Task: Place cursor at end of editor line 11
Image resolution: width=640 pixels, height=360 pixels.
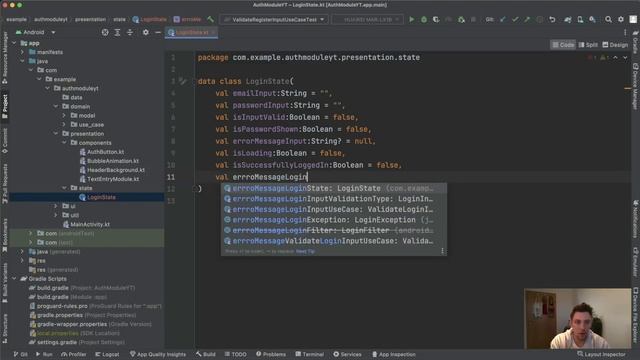Action: pyautogui.click(x=308, y=177)
